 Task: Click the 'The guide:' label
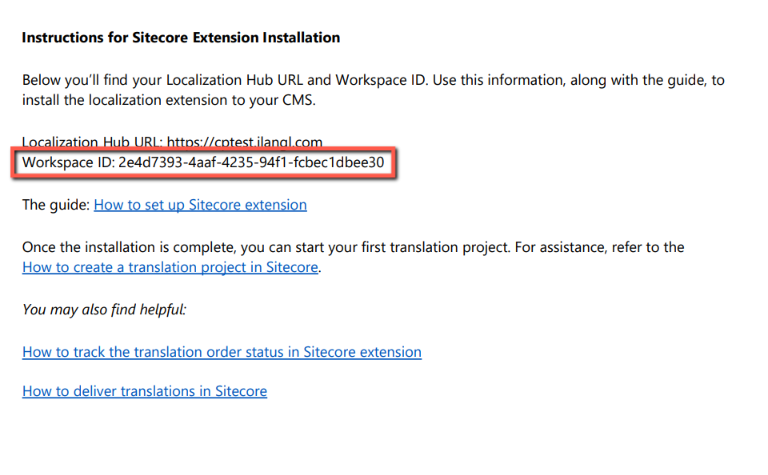56,205
